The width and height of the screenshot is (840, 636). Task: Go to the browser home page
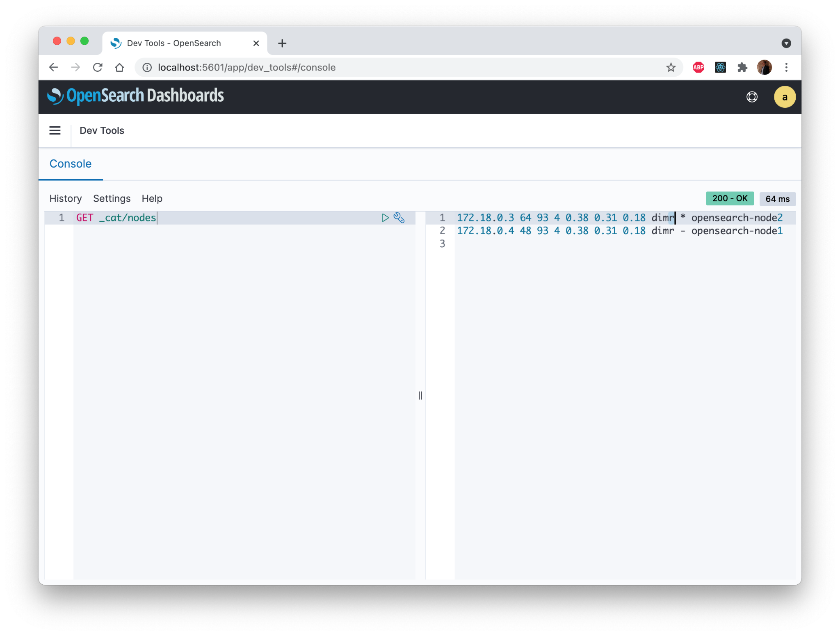tap(119, 67)
